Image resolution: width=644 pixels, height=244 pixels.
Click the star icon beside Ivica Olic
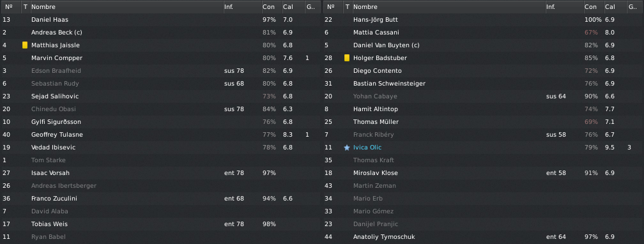click(x=347, y=148)
